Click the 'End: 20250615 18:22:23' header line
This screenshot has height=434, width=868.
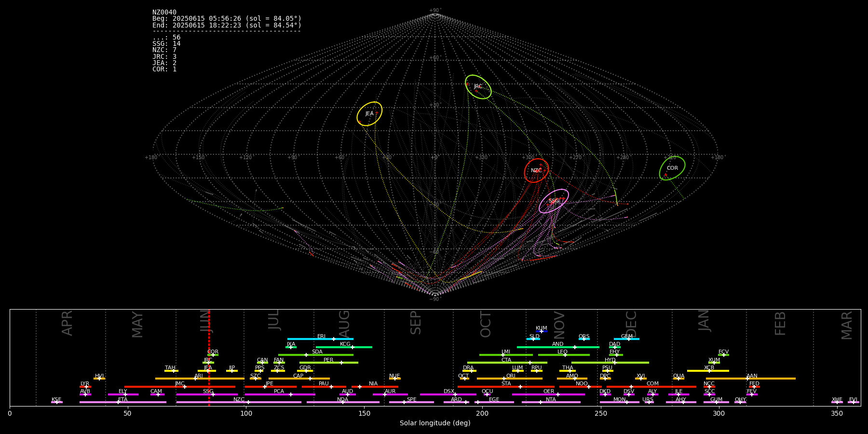click(227, 25)
